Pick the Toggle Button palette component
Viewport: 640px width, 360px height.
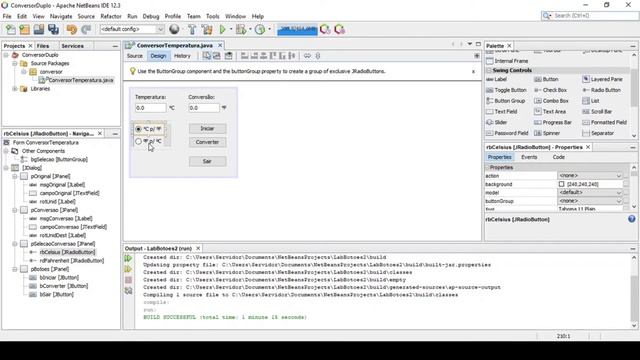click(x=506, y=90)
